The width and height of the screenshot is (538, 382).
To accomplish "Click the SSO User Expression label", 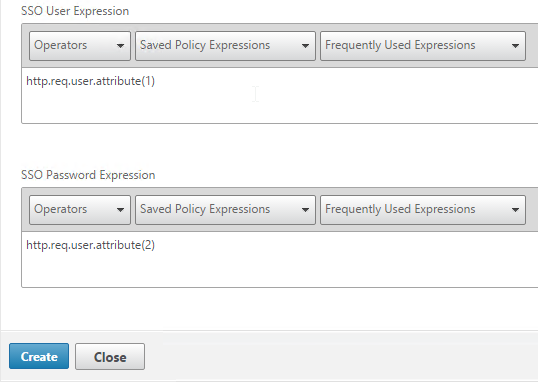I will click(75, 11).
